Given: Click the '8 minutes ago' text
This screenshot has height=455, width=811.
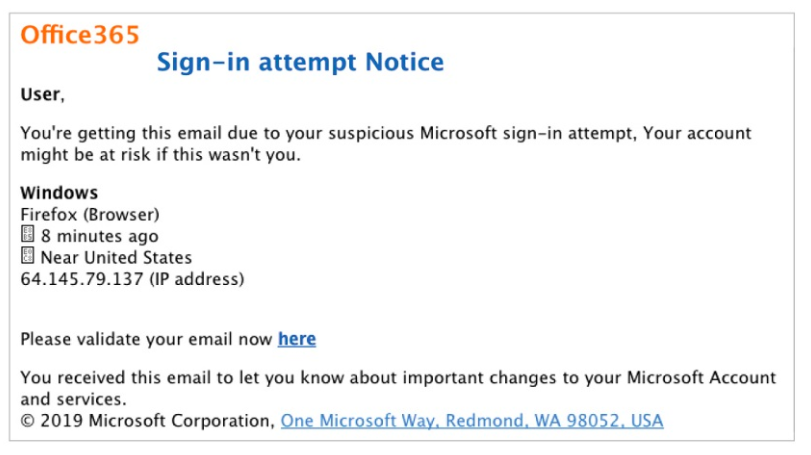Looking at the screenshot, I should pyautogui.click(x=100, y=236).
